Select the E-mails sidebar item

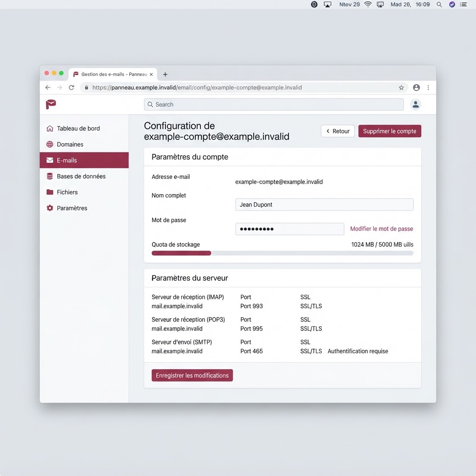(x=84, y=160)
